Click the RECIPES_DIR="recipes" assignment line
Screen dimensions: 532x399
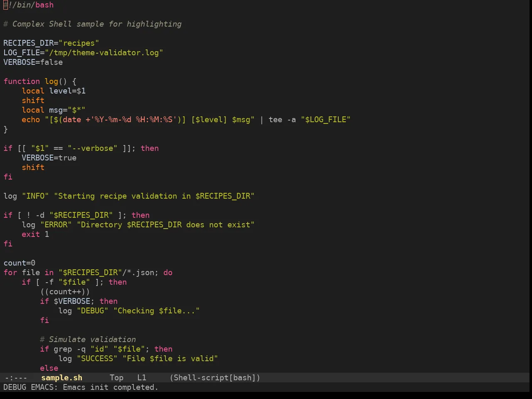(51, 43)
